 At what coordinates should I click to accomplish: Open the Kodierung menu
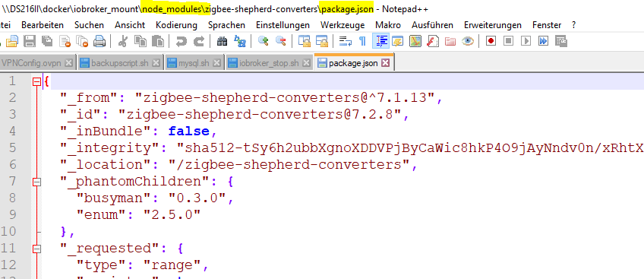tap(176, 25)
